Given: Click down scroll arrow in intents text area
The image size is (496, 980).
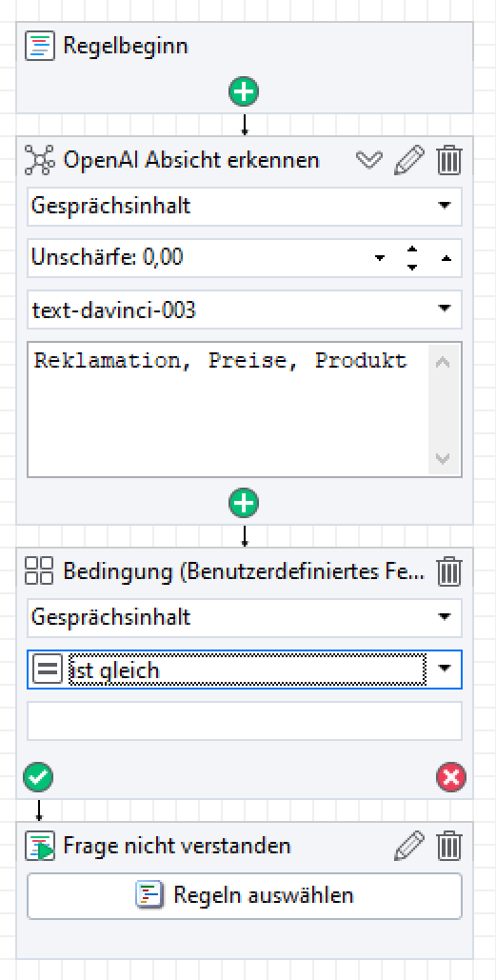Looking at the screenshot, I should [x=444, y=459].
